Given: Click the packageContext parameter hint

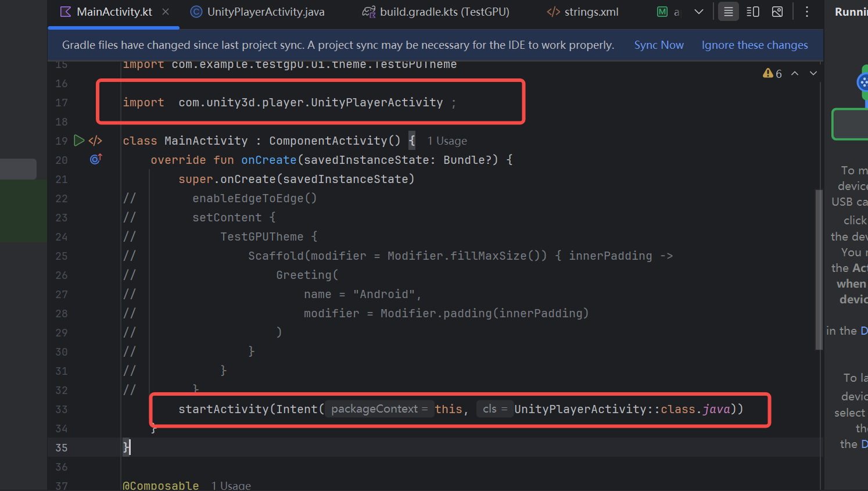Looking at the screenshot, I should tap(379, 409).
